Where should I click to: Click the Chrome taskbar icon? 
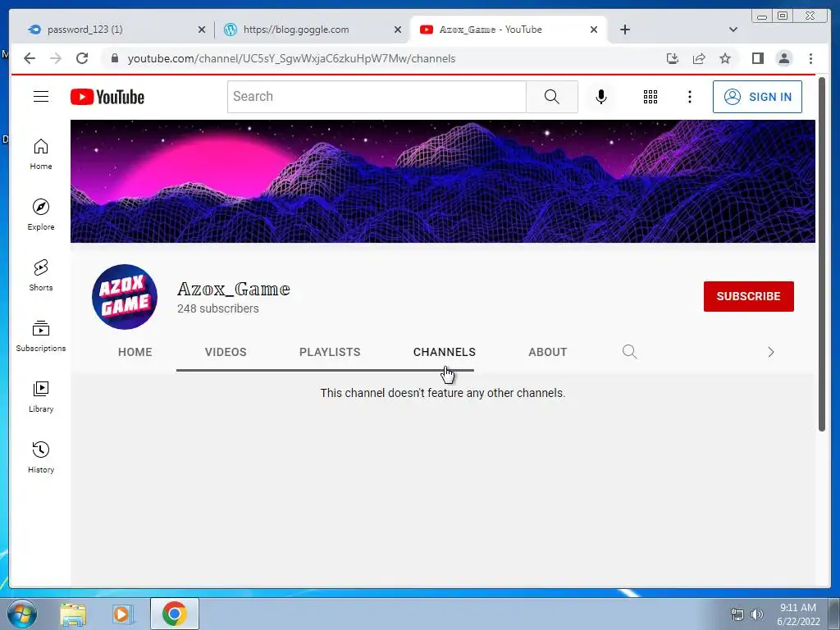click(174, 614)
